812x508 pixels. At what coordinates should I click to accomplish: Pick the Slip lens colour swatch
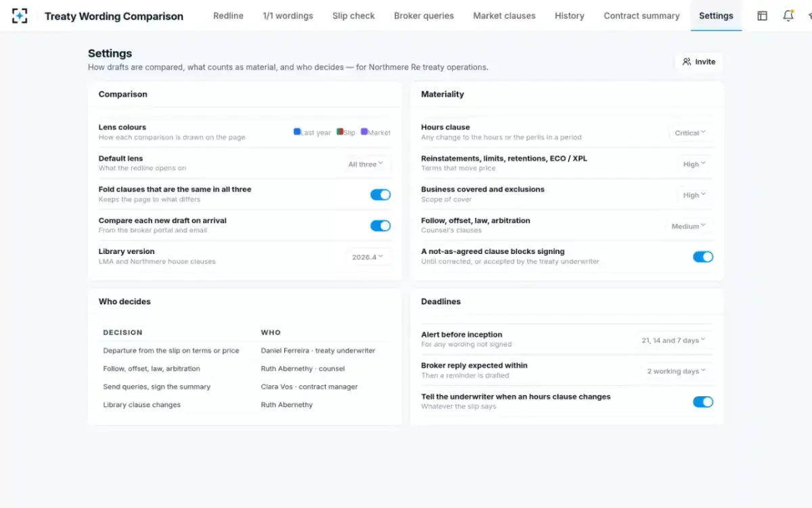point(340,131)
